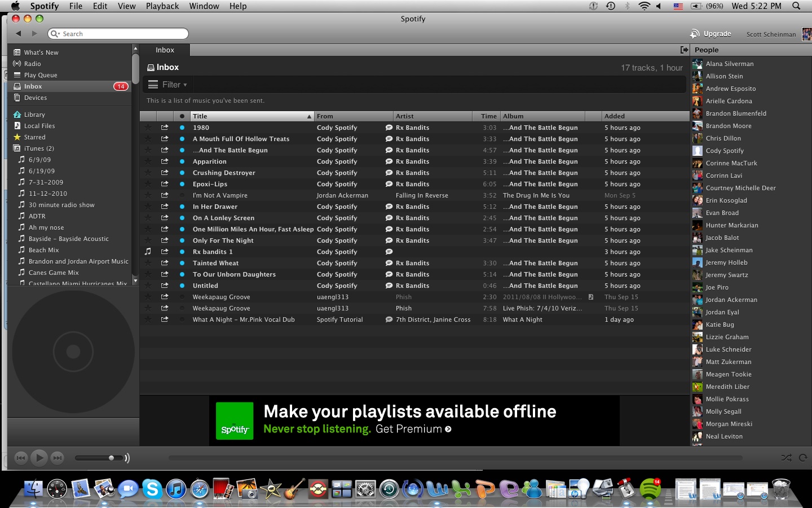Click the message bubble for Rx bandits 1

(x=389, y=252)
